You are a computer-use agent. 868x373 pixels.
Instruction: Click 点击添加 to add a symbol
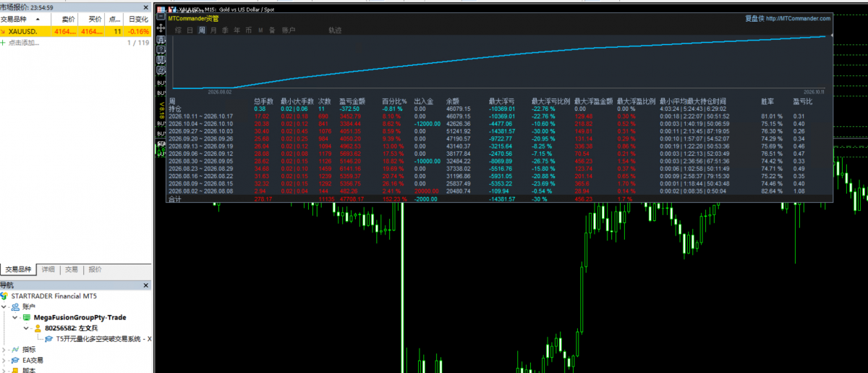pyautogui.click(x=24, y=43)
